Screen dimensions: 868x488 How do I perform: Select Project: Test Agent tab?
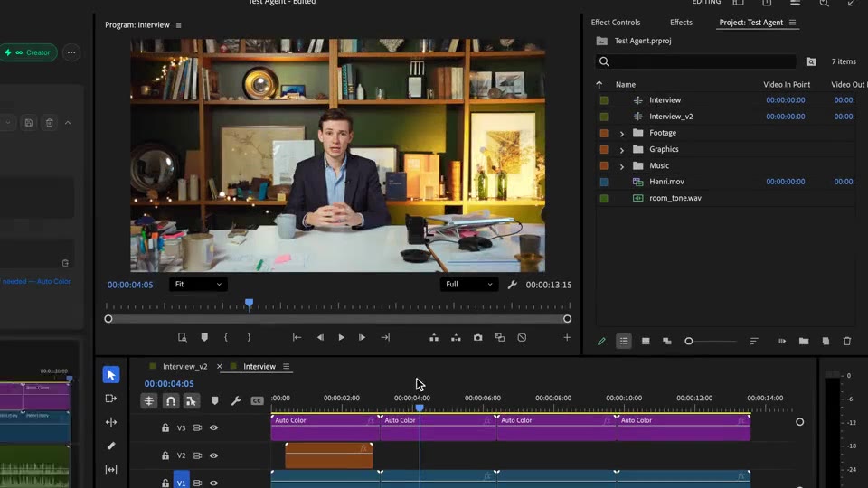tap(750, 23)
